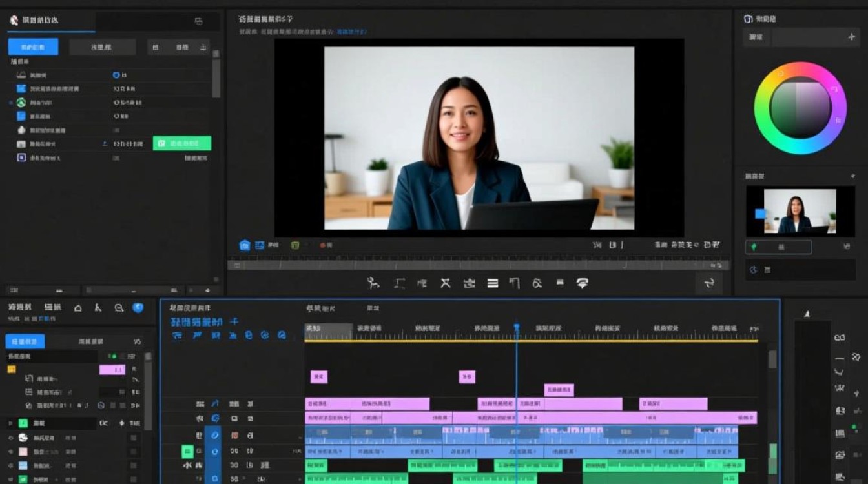Toggle the blue track control on the upper pink clip track
Image resolution: width=868 pixels, height=484 pixels.
click(215, 404)
